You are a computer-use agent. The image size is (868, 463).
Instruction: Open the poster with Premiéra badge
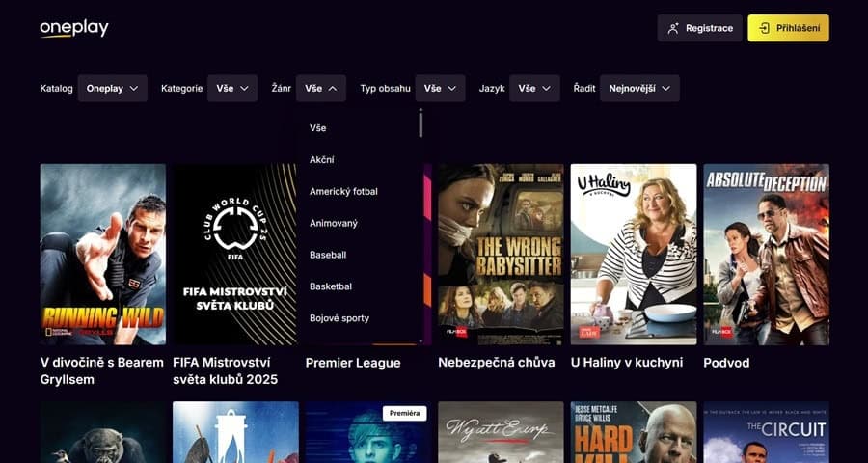point(368,432)
